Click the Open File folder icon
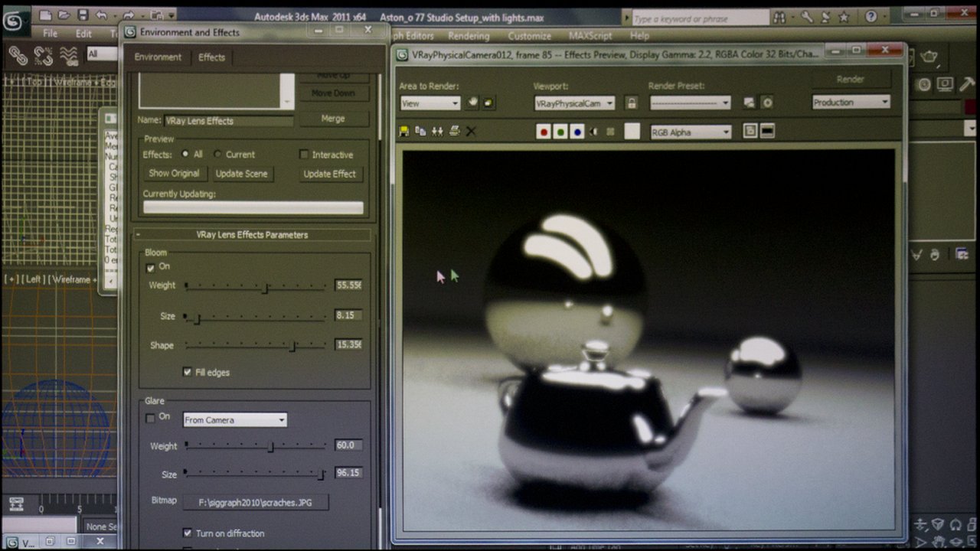 (64, 15)
